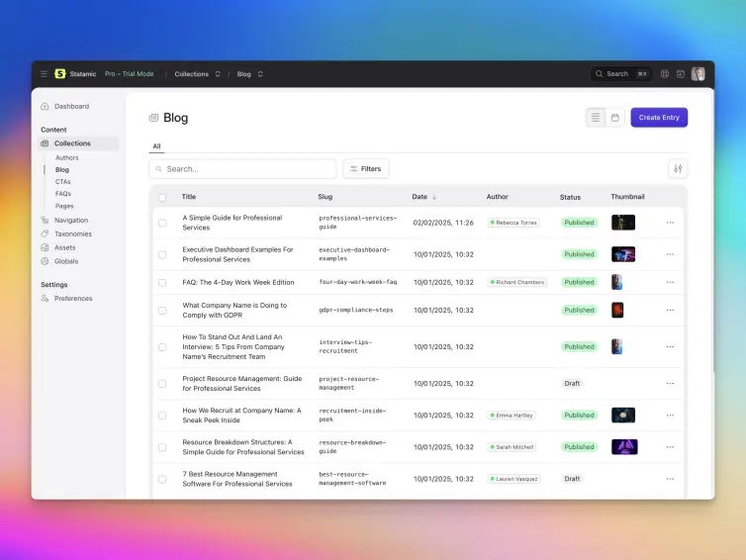Check the Executive Dashboard Examples row
Screen dimensions: 746x560
tap(162, 254)
